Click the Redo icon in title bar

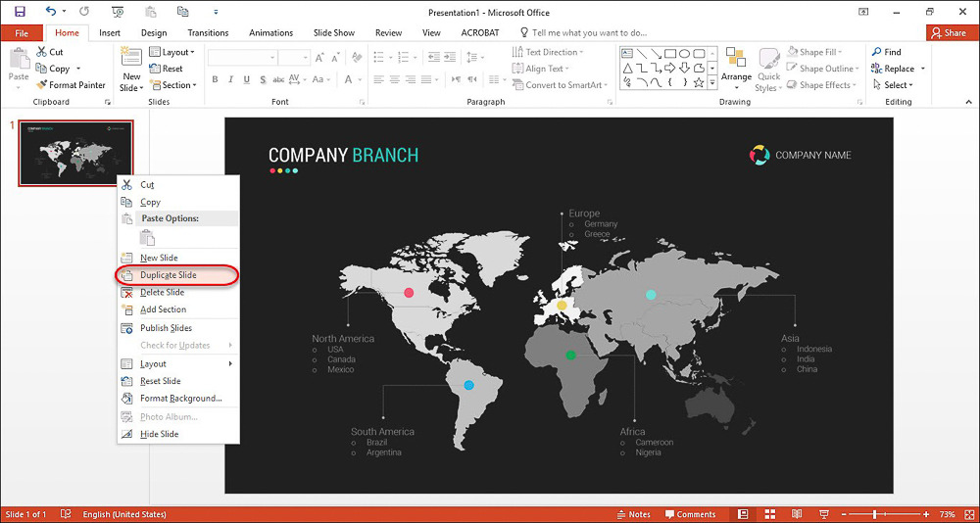[x=83, y=11]
